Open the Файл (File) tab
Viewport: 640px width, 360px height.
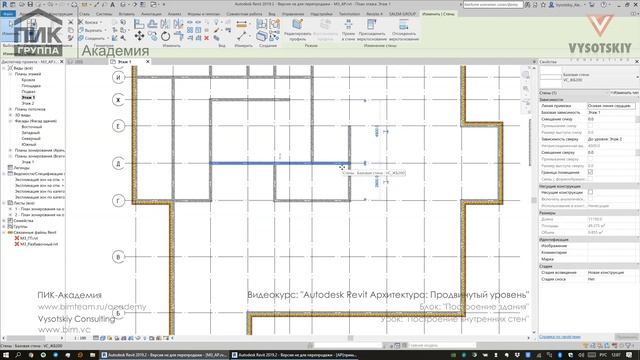point(8,13)
